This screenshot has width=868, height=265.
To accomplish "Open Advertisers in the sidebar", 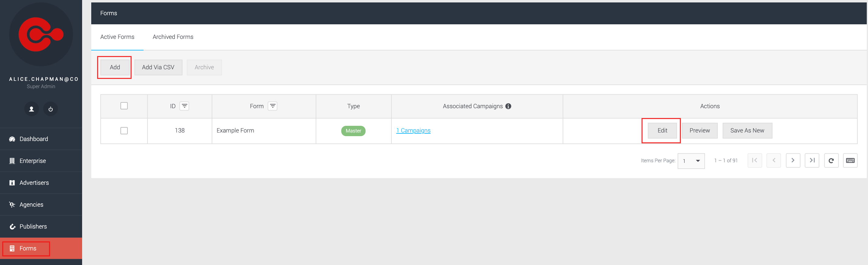I will 41,183.
